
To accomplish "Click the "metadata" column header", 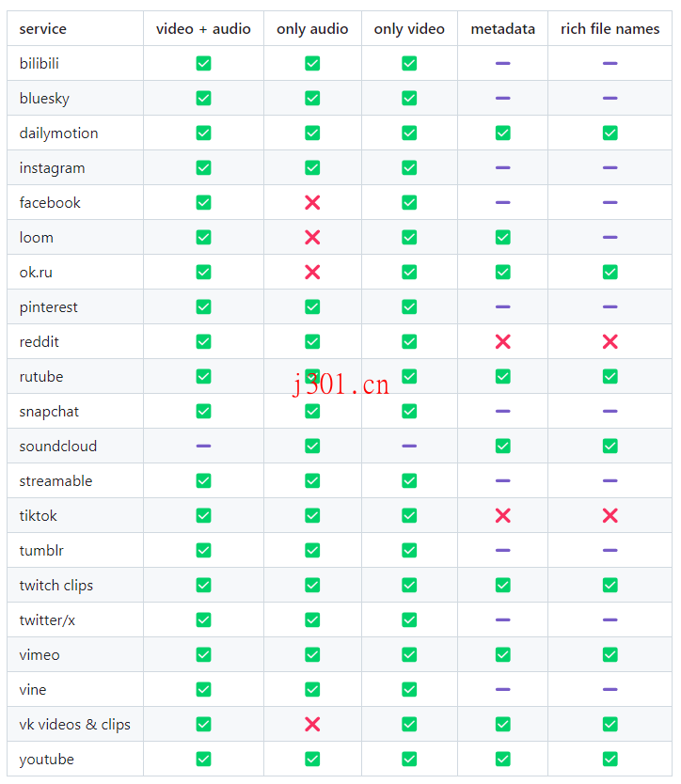I will [x=503, y=29].
